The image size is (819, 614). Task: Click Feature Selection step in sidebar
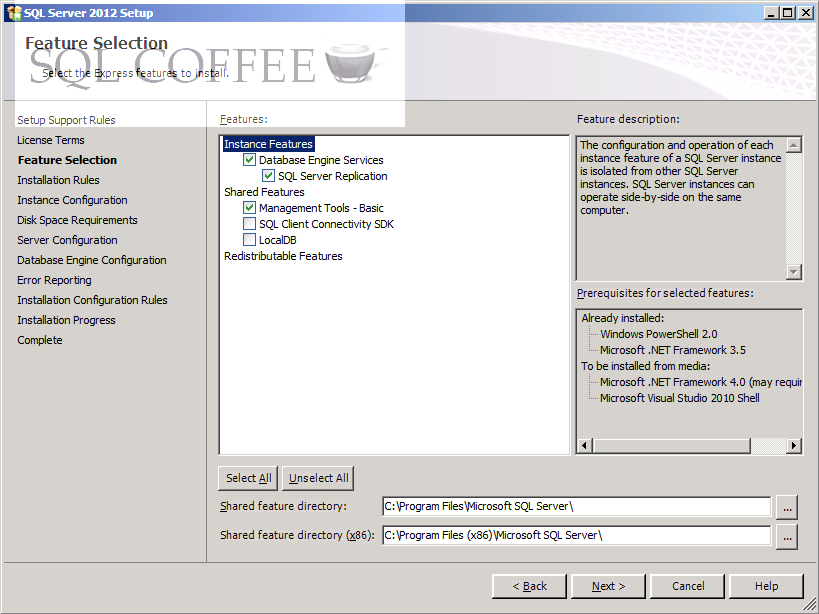pos(67,160)
